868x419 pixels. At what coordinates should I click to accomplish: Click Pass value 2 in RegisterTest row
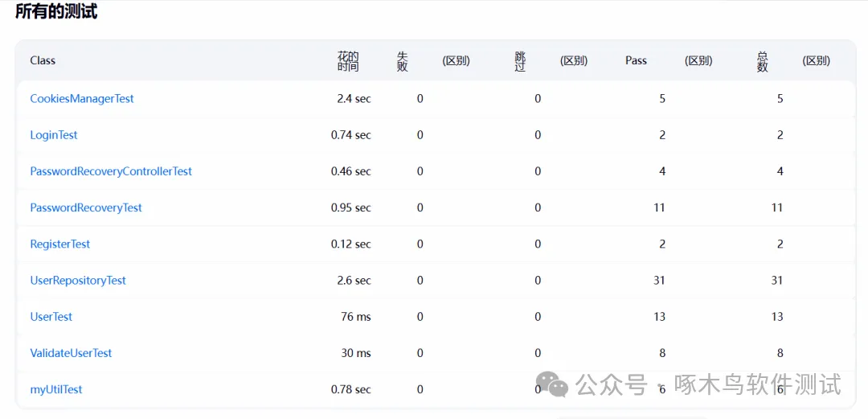click(x=662, y=244)
